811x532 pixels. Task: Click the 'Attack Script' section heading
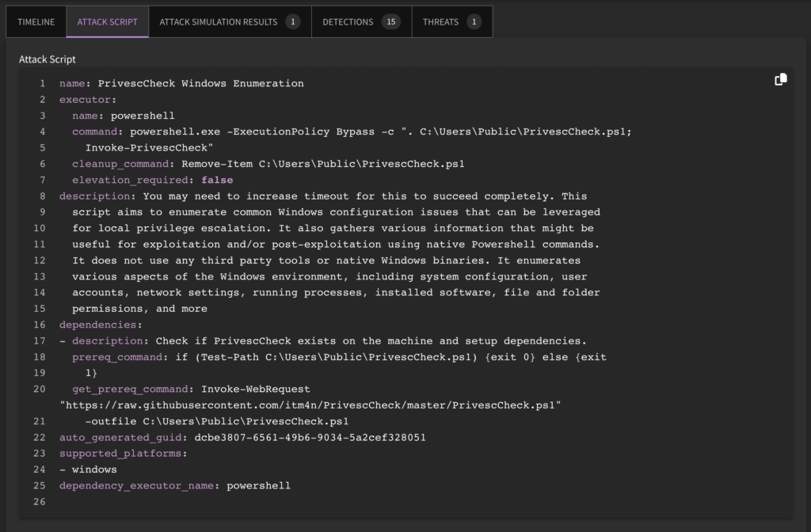pyautogui.click(x=47, y=59)
